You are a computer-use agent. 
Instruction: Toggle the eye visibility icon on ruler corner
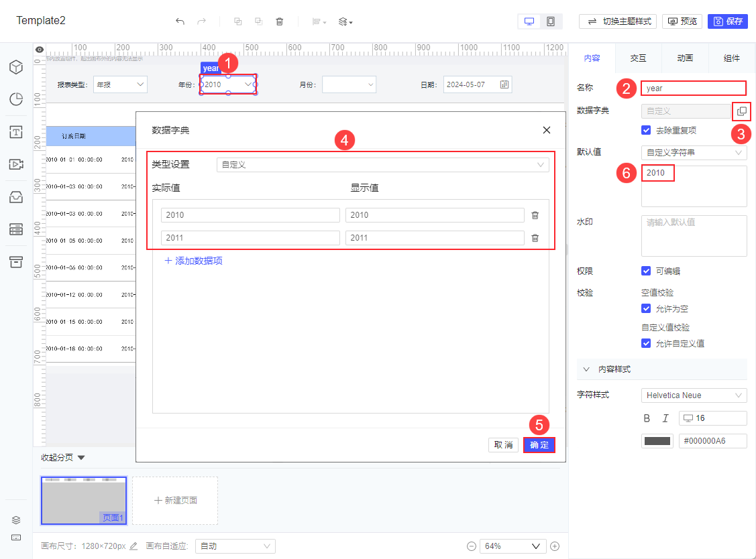(40, 50)
